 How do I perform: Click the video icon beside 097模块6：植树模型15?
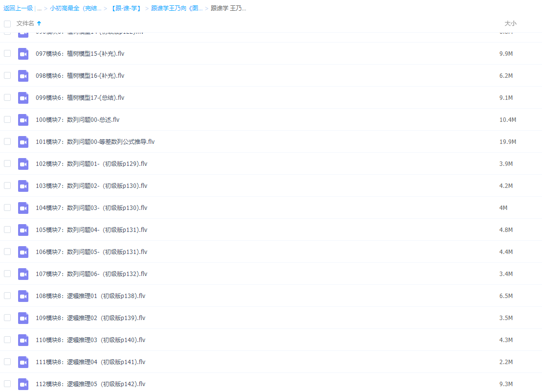pyautogui.click(x=23, y=53)
